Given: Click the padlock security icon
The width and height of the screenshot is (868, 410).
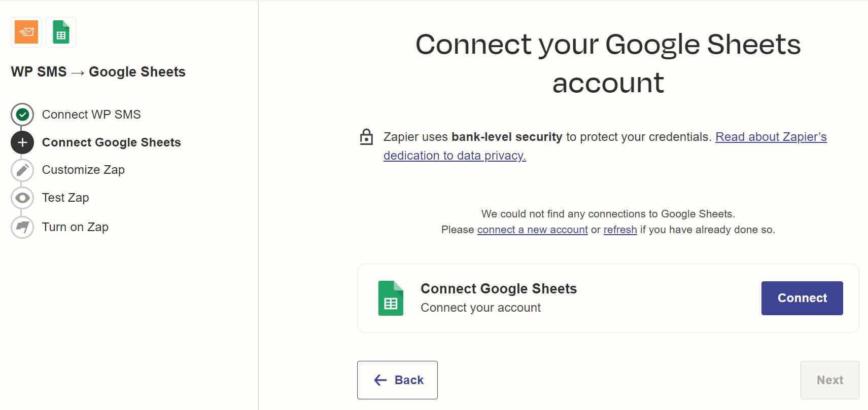Looking at the screenshot, I should [x=366, y=137].
